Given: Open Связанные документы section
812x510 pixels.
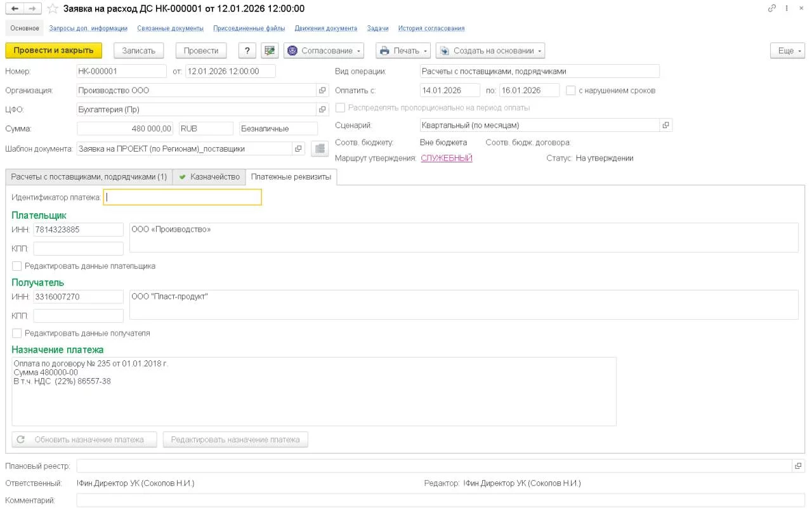Looking at the screenshot, I should point(170,29).
